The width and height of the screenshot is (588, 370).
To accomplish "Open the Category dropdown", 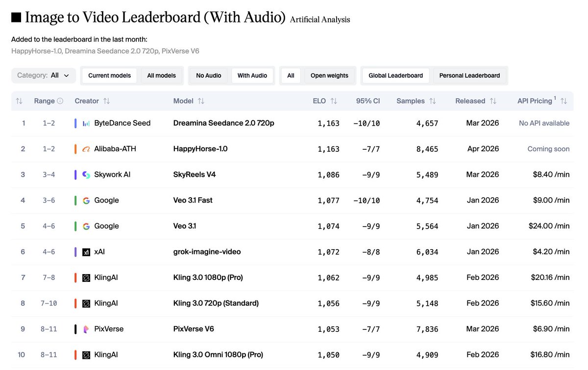I will [x=43, y=75].
